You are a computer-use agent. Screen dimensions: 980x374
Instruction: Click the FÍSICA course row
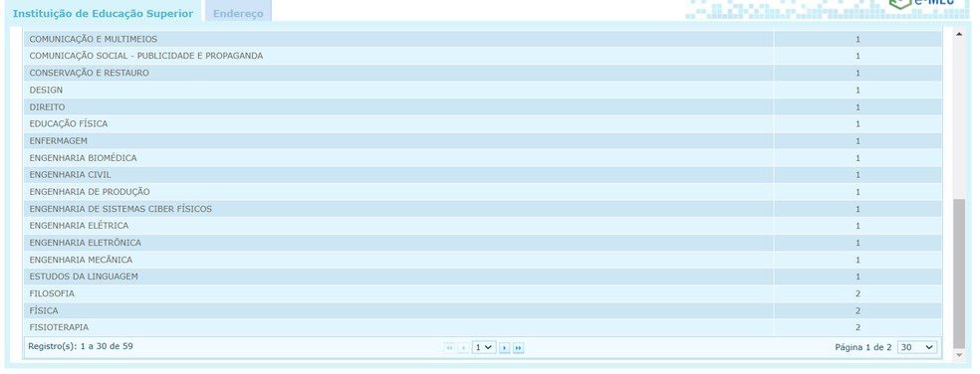point(482,310)
